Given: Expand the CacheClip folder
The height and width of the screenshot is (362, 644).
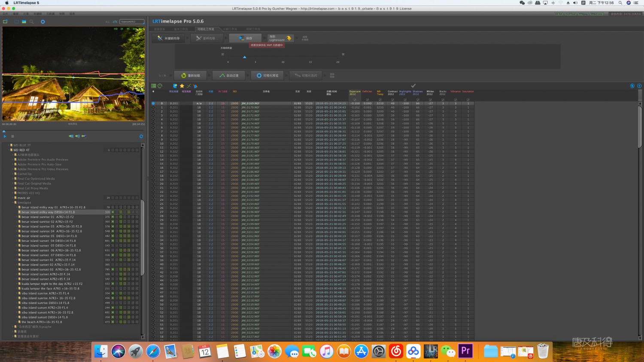Looking at the screenshot, I should (x=12, y=174).
